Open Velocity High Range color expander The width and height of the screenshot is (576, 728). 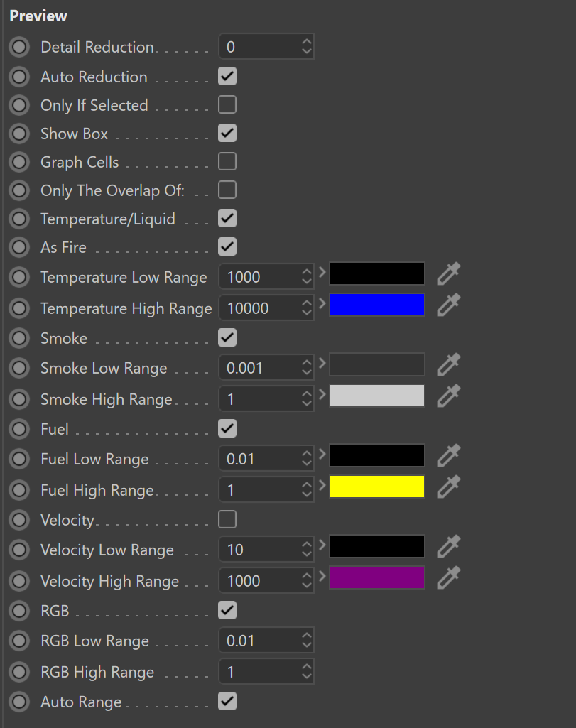tap(322, 577)
